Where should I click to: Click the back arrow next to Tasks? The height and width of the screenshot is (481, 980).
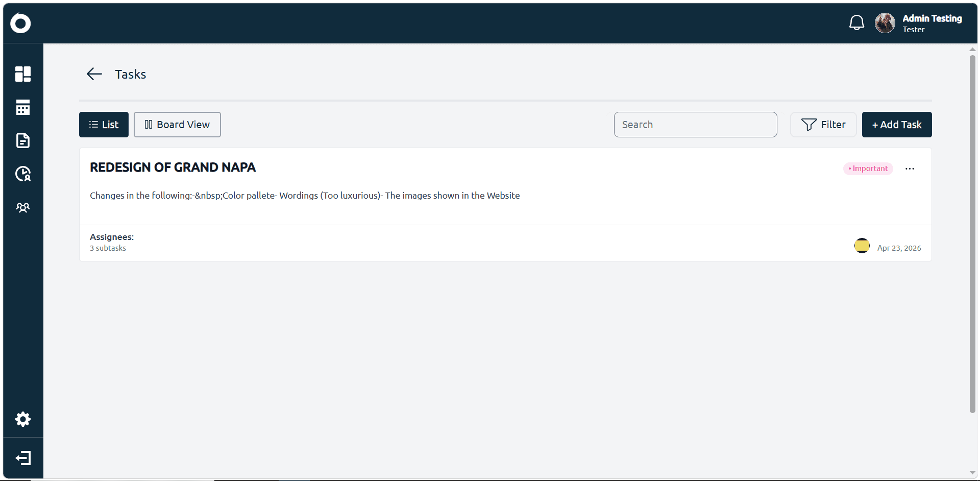(94, 74)
